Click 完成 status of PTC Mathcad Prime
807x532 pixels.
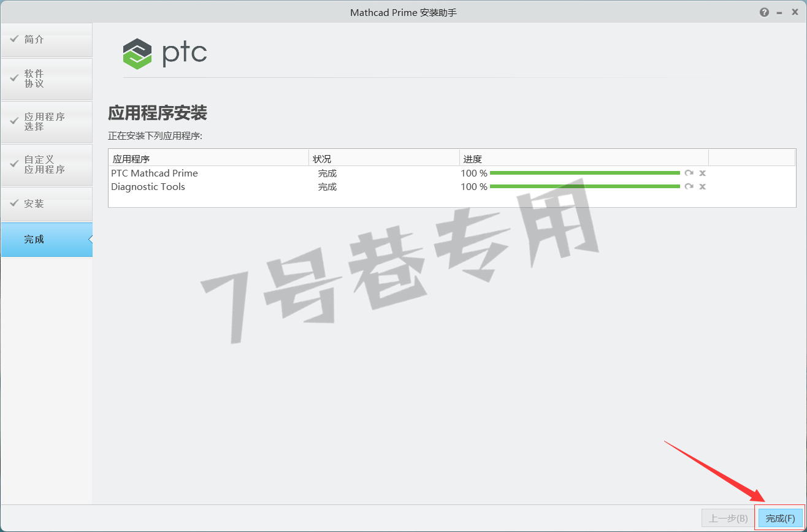point(327,173)
